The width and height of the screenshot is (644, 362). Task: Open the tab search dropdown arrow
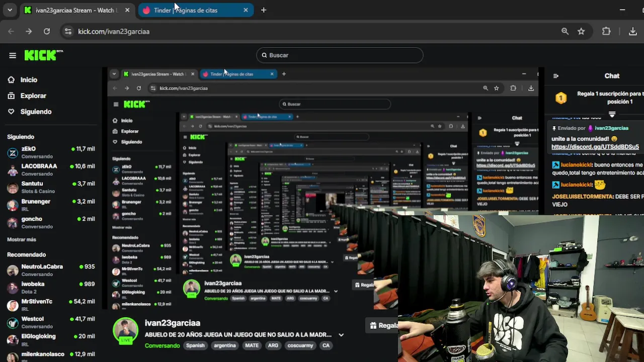click(10, 10)
